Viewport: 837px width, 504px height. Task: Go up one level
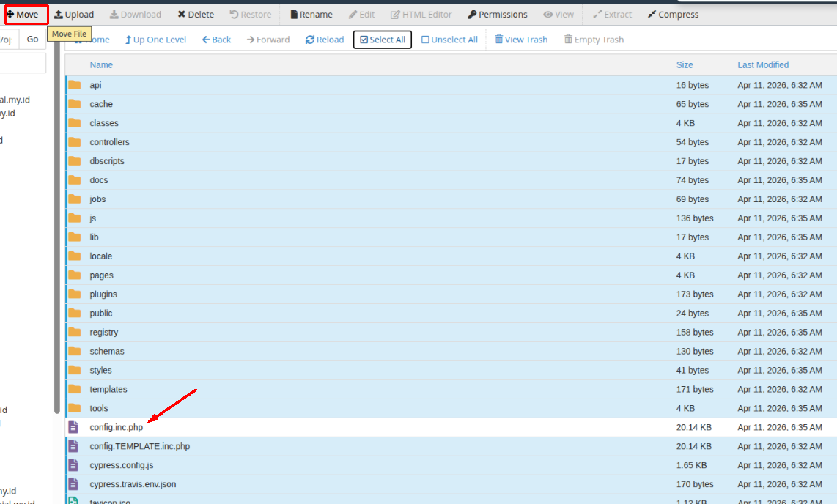(x=155, y=40)
